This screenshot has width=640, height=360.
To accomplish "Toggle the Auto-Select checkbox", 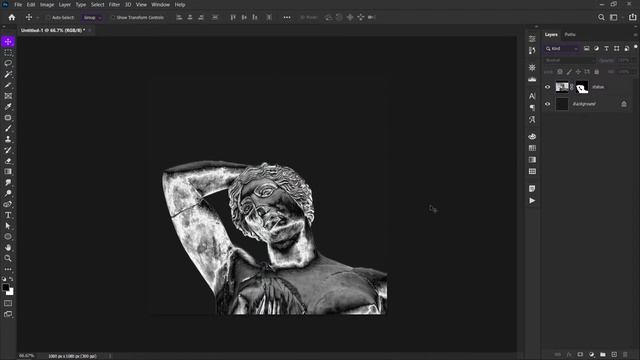I will [48, 18].
